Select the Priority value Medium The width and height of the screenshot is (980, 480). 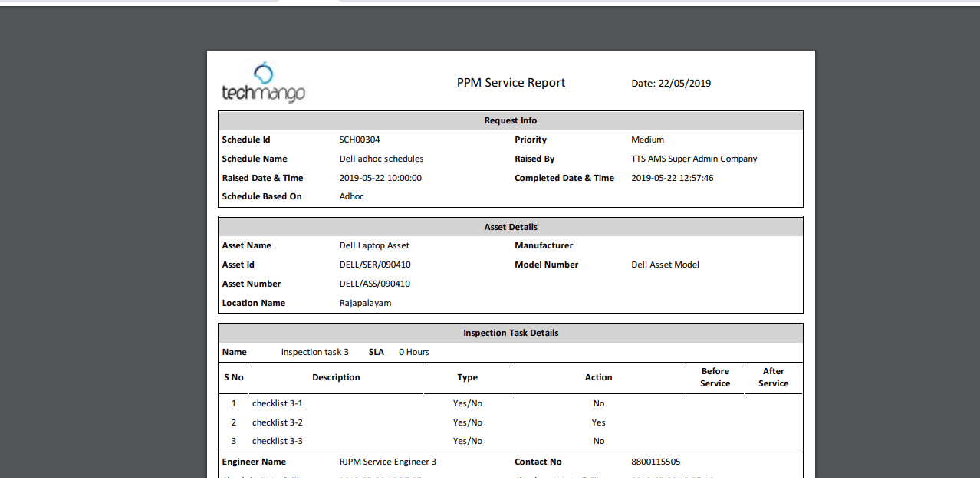tap(648, 140)
